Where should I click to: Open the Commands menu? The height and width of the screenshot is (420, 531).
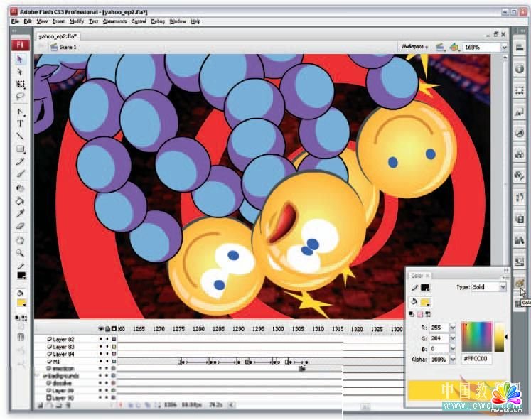pos(114,21)
